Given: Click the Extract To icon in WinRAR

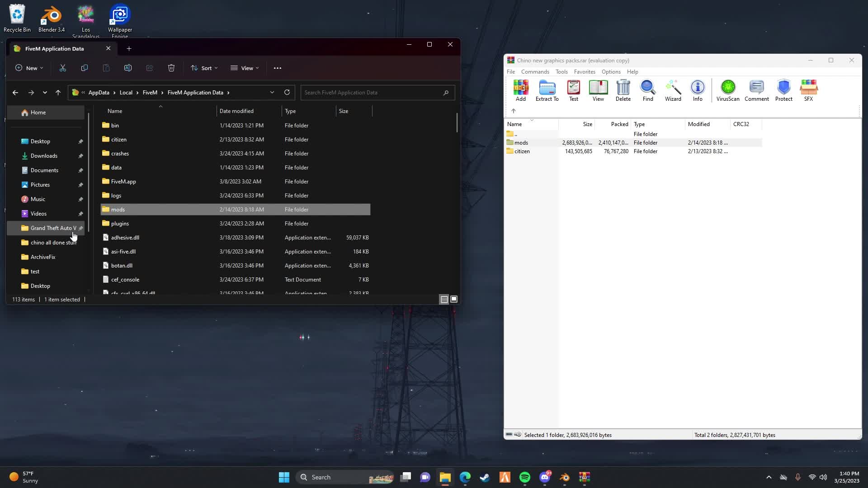Looking at the screenshot, I should click(x=547, y=90).
